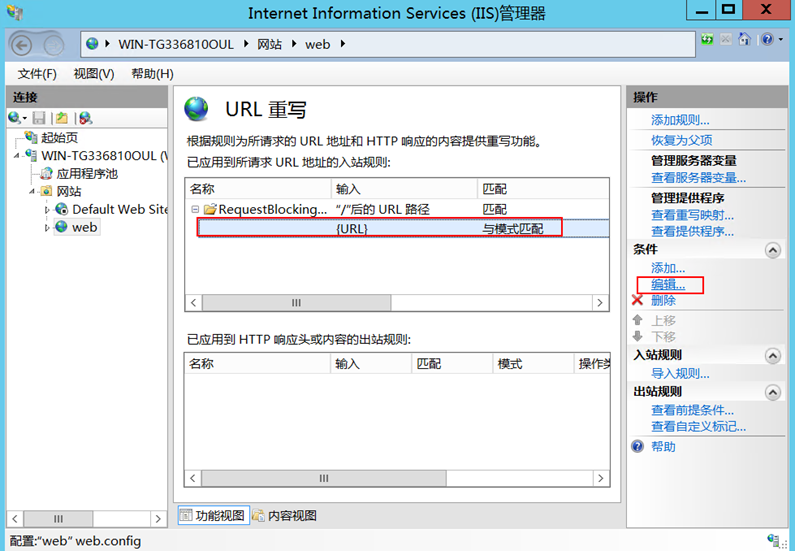Select the 应用程序池 tree item

[x=86, y=173]
